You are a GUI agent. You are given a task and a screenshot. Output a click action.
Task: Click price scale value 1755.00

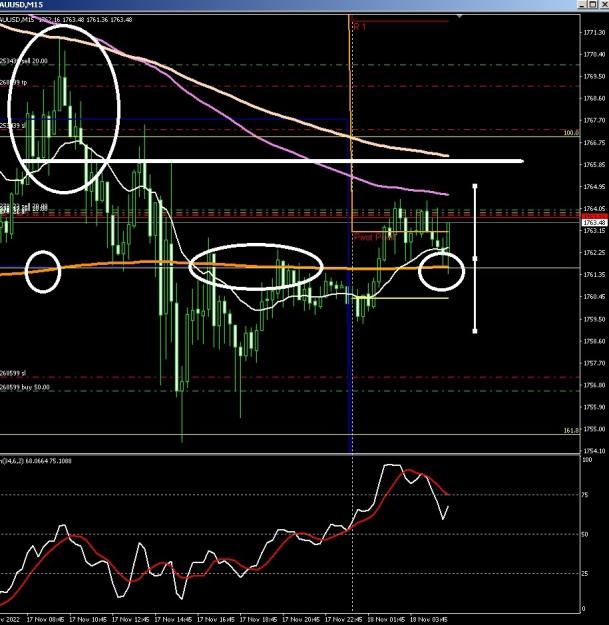coord(594,429)
